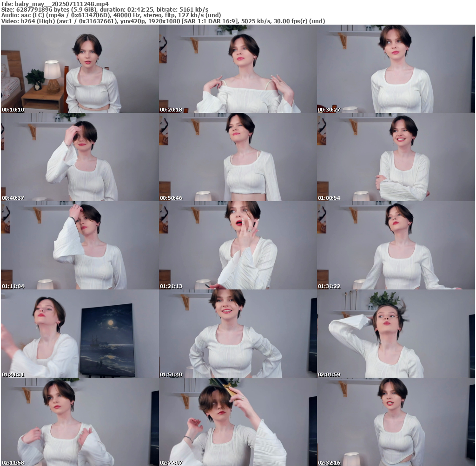476x466 pixels.
Task: Click the Audio aac stream info line
Action: pos(111,15)
